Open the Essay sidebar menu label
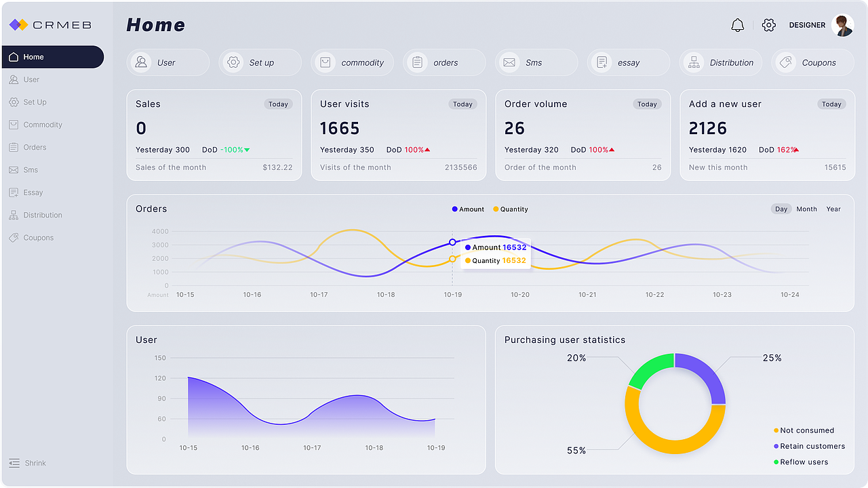The height and width of the screenshot is (488, 868). coord(33,192)
